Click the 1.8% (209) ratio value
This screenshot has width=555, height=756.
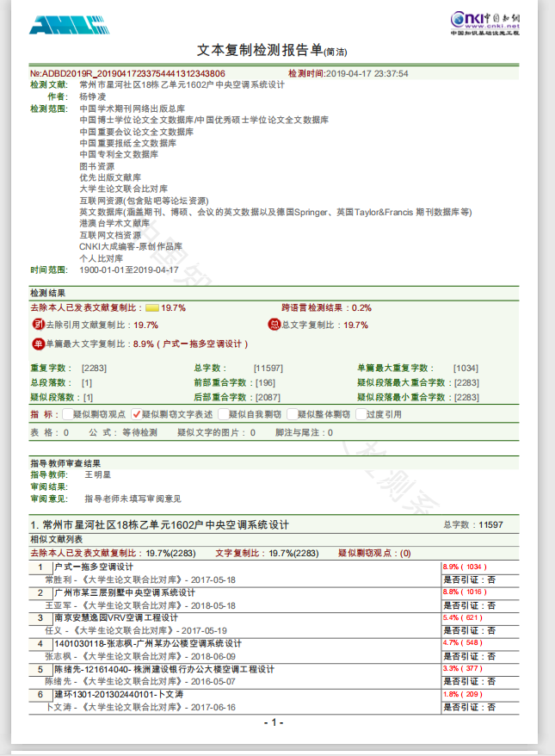(463, 694)
